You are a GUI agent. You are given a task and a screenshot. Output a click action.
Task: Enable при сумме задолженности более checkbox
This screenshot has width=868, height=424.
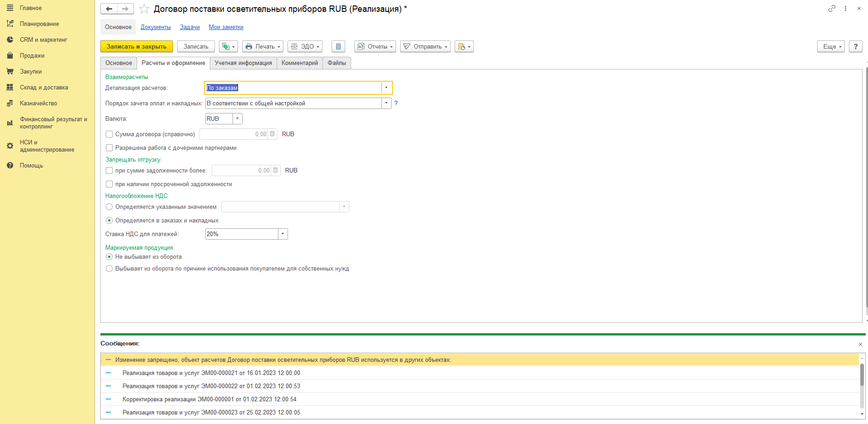[x=109, y=170]
